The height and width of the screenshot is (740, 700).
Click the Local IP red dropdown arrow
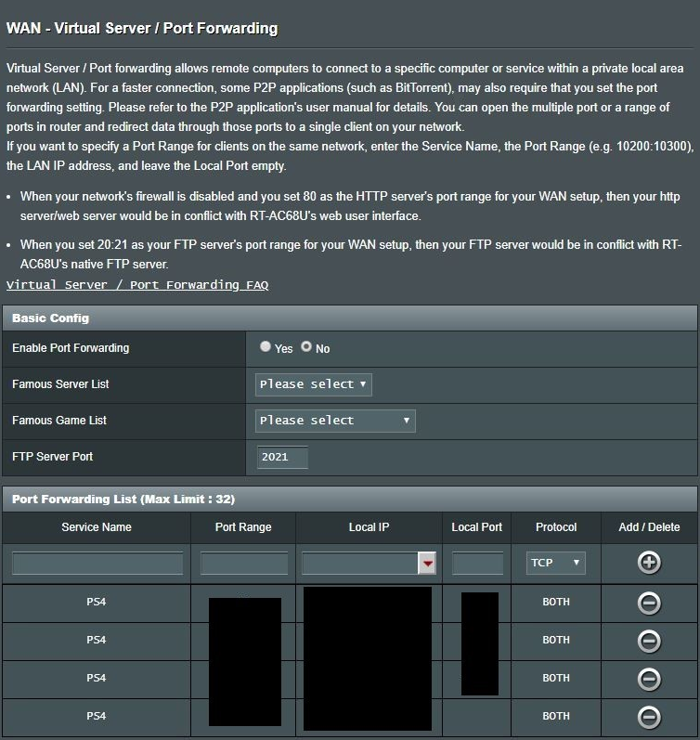pyautogui.click(x=427, y=564)
